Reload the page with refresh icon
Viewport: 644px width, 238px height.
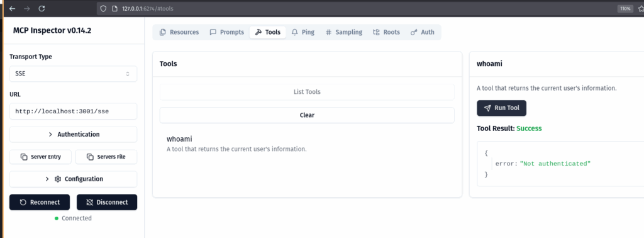(x=42, y=8)
